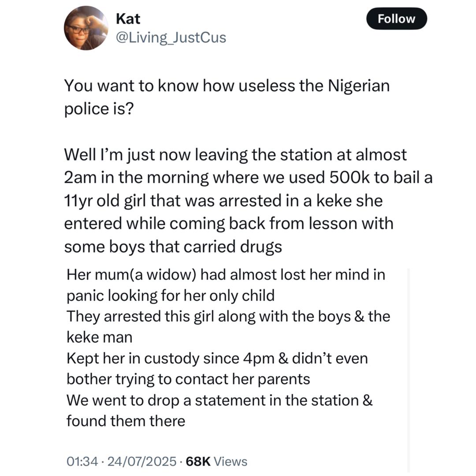The height and width of the screenshot is (476, 476).
Task: Click the line starting "2am in the morning"
Action: (x=249, y=178)
